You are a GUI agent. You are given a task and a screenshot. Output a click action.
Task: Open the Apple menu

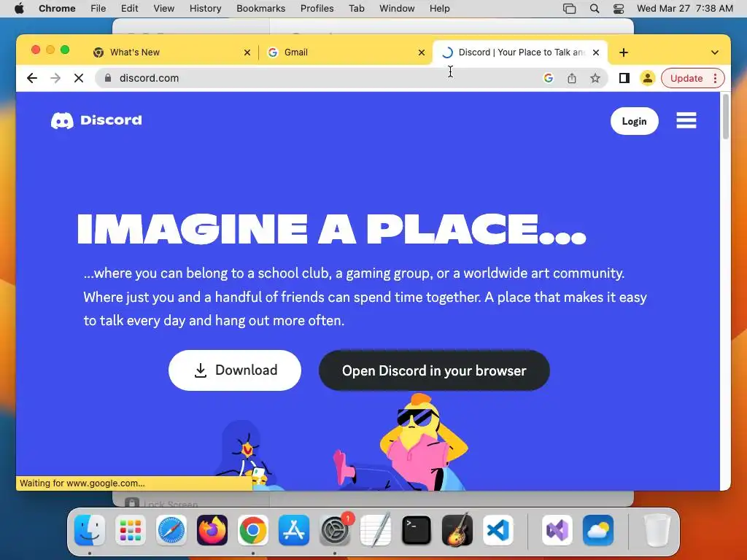(19, 9)
